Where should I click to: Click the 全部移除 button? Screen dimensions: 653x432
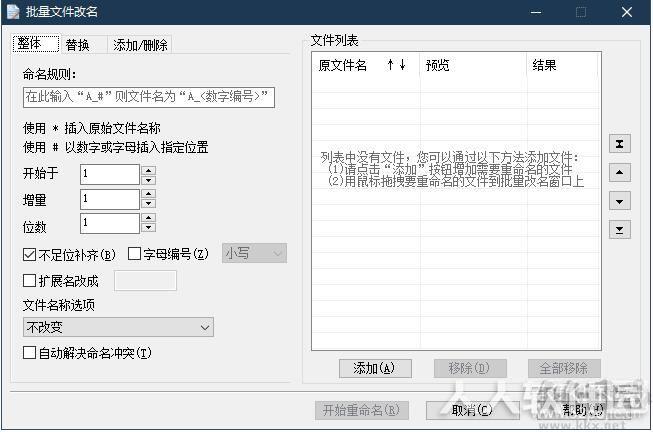click(564, 368)
